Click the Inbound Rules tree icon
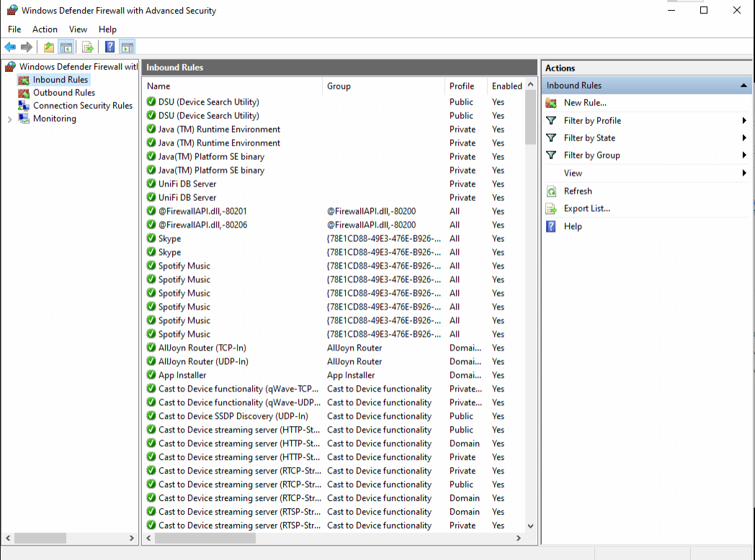 pyautogui.click(x=24, y=80)
